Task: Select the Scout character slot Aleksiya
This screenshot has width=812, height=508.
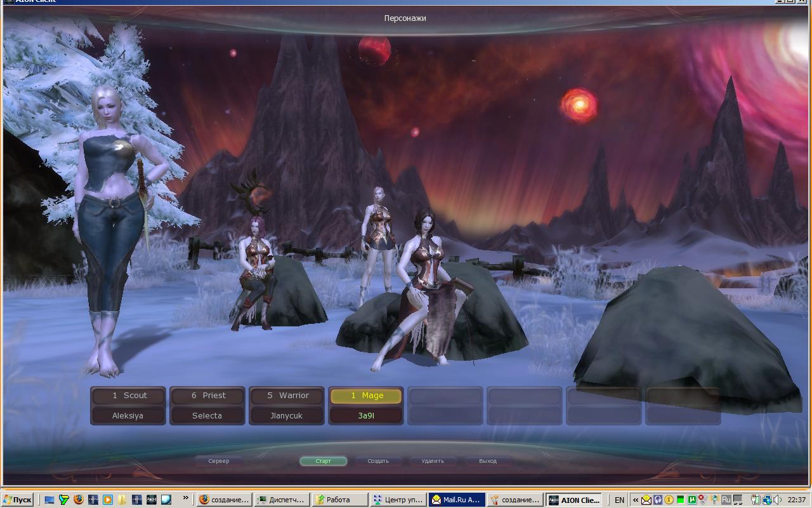Action: tap(128, 405)
